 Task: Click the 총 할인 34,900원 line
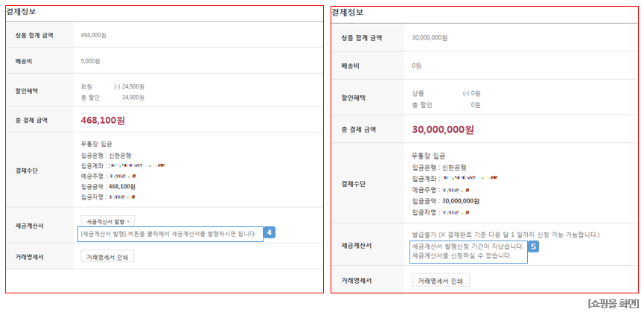112,97
